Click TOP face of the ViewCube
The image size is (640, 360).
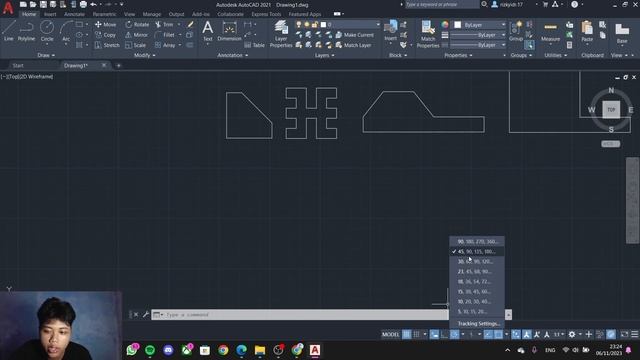[611, 110]
